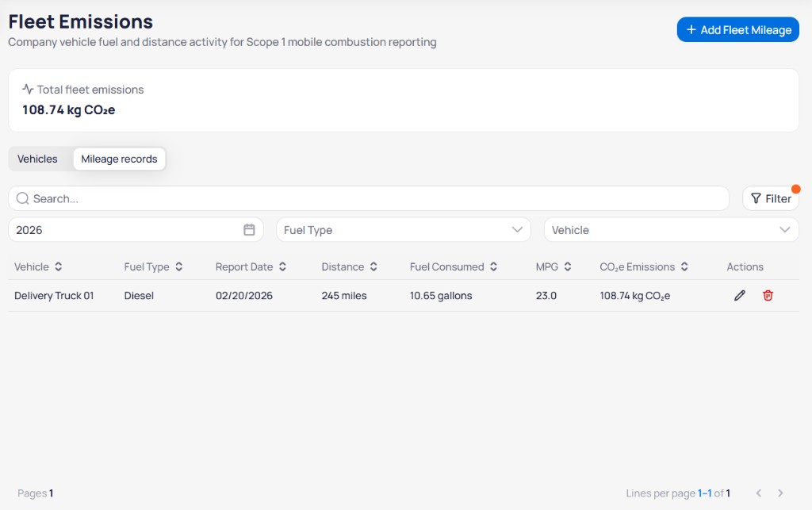Click the search magnifier icon
Viewport: 812px width, 510px height.
[22, 198]
